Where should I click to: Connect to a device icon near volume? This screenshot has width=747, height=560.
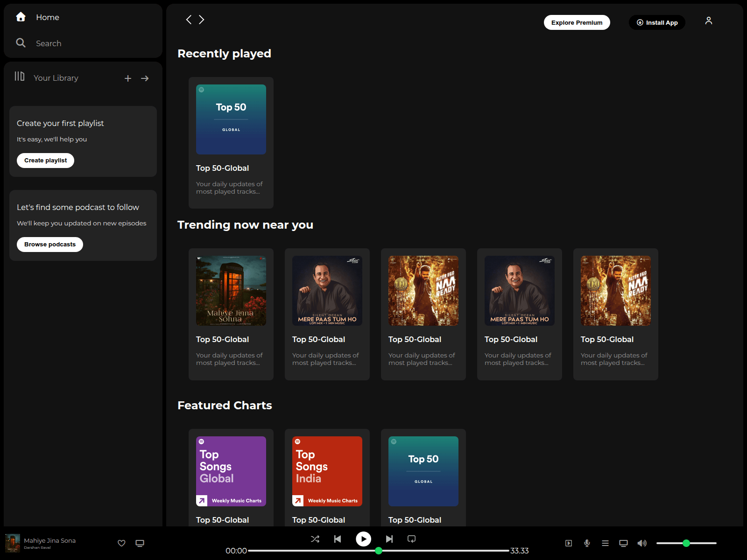623,543
